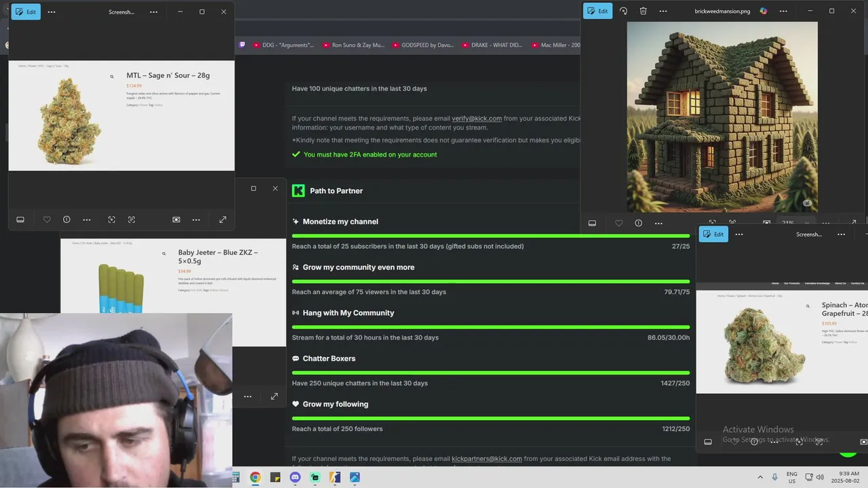This screenshot has height=488, width=868.
Task: Enter full screen in the top-left Photos window
Action: [222, 220]
